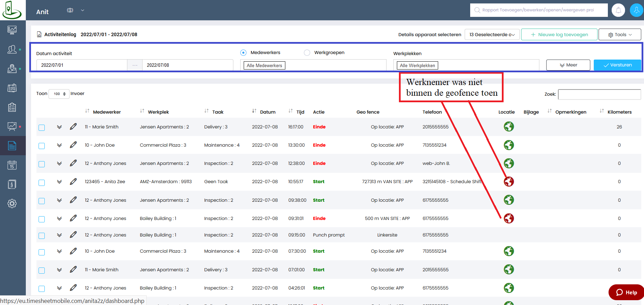
Task: Expand the Meer filter options
Action: tap(568, 65)
